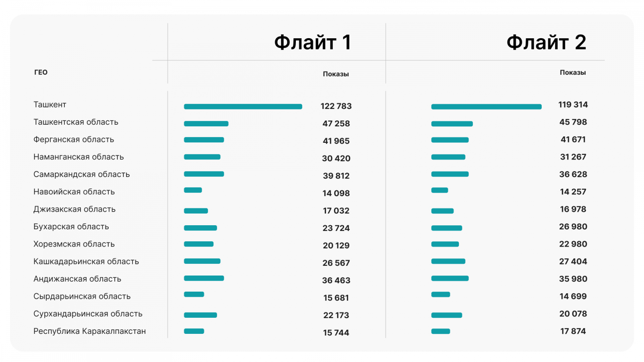644x362 pixels.
Task: Select the Бухарская область label
Action: tap(71, 227)
